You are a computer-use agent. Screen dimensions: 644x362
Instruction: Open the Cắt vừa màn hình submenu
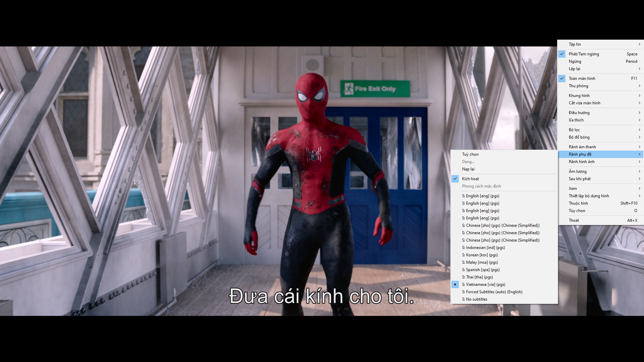(601, 103)
